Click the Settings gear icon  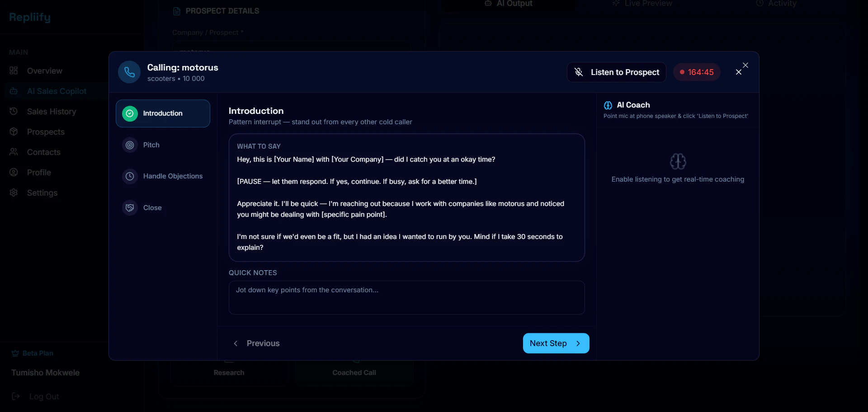(14, 192)
